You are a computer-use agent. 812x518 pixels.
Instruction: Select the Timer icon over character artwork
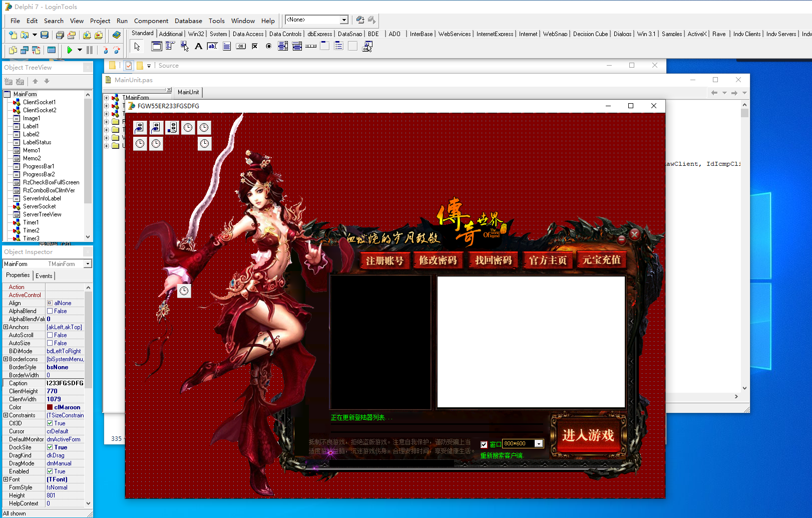click(184, 291)
